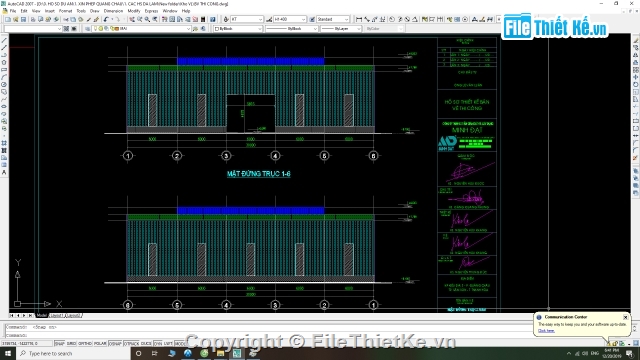This screenshot has width=640, height=360.
Task: Open the Help question mark icon
Action: click(x=213, y=19)
